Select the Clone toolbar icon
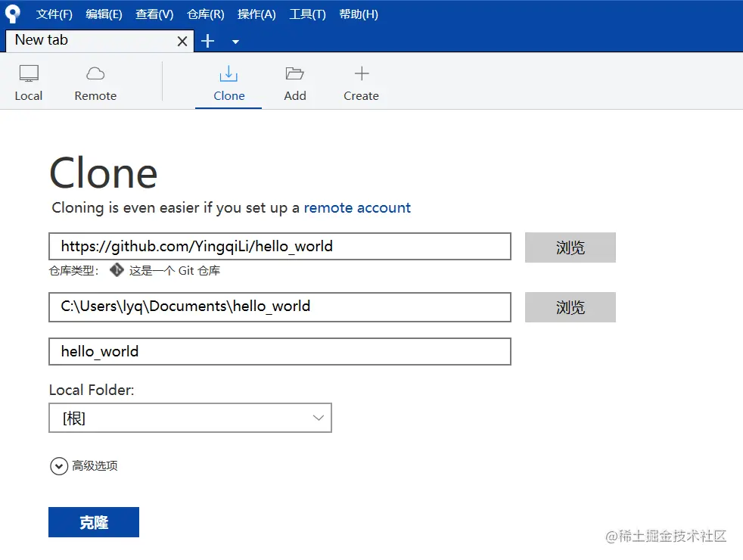743x560 pixels. pyautogui.click(x=228, y=83)
